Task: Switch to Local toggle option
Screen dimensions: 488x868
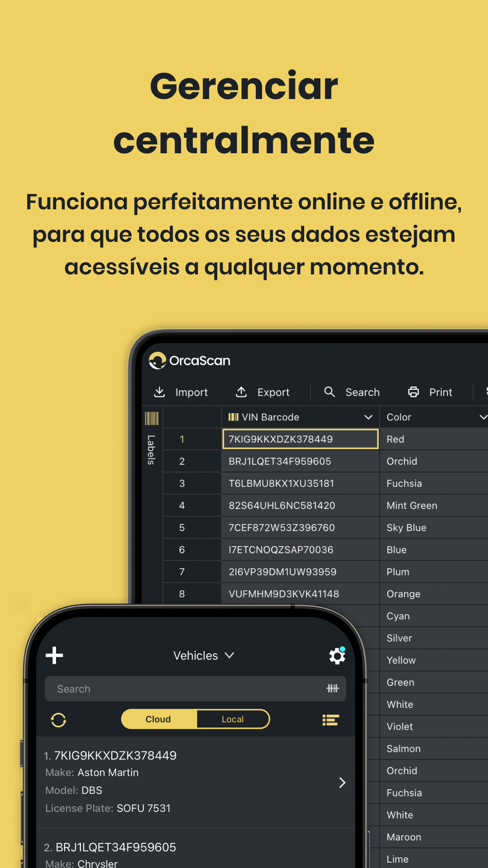Action: tap(233, 719)
